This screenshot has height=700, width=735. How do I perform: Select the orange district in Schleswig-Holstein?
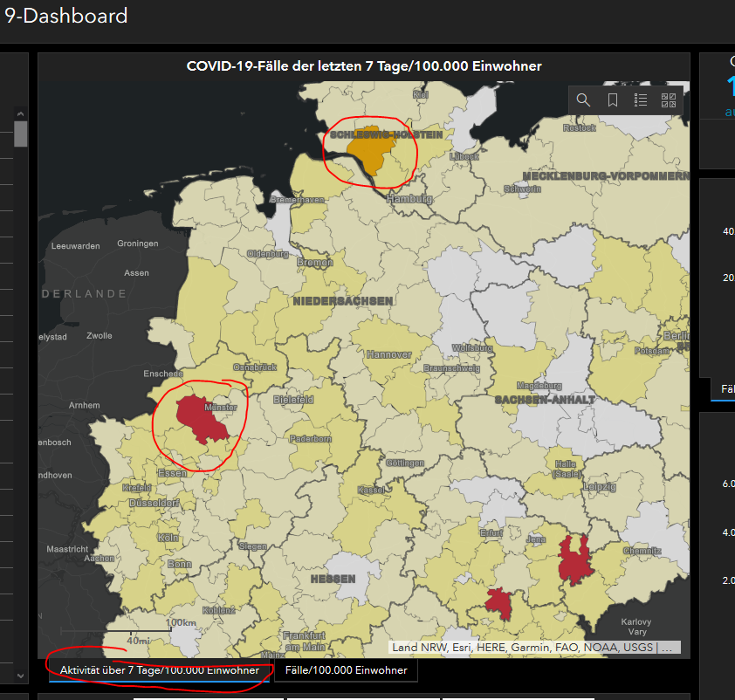[373, 158]
